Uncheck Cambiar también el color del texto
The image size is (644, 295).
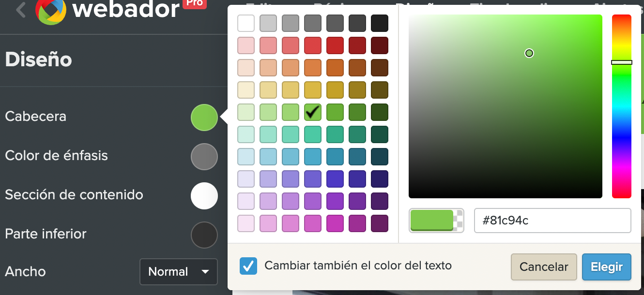click(248, 266)
